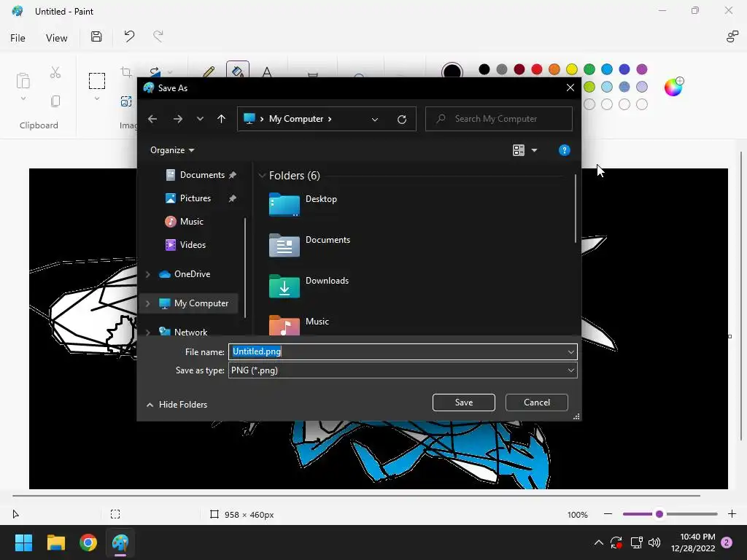Open the File name dropdown arrow
Viewport: 747px width, 560px height.
pyautogui.click(x=570, y=352)
